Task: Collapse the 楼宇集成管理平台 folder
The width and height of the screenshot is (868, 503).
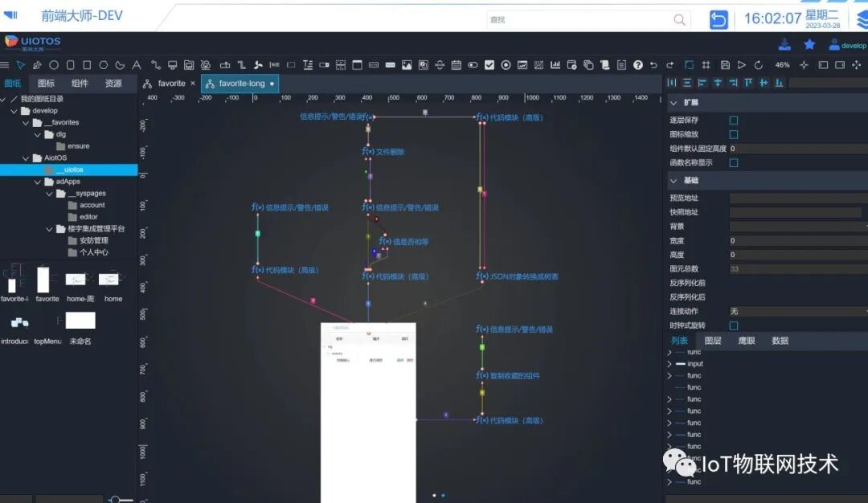Action: coord(49,229)
